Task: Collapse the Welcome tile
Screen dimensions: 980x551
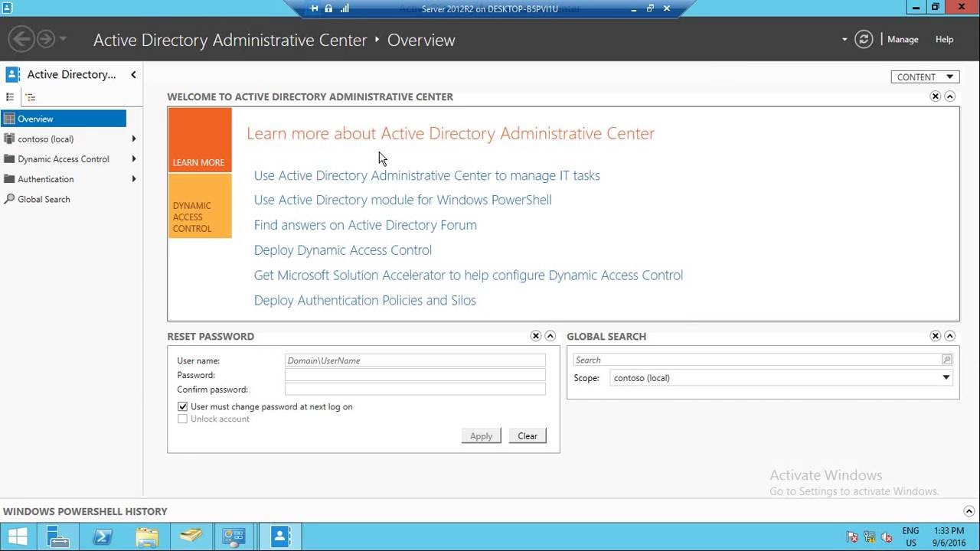Action: [949, 96]
